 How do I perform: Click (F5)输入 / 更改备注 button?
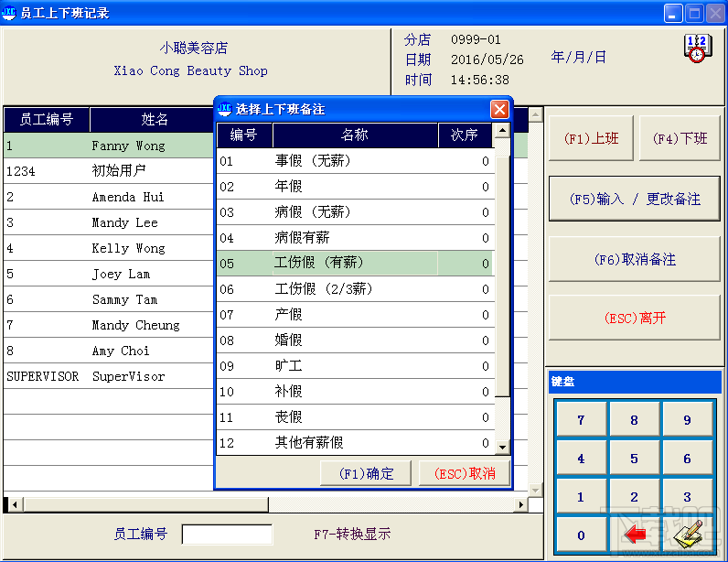click(635, 199)
